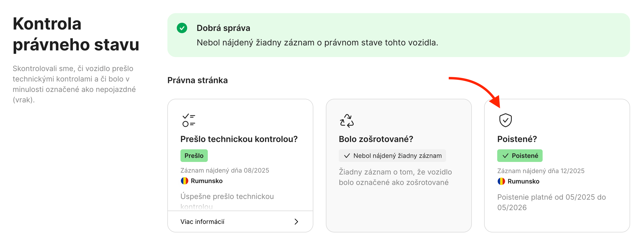The width and height of the screenshot is (644, 242).
Task: Toggle the Prešlo status badge
Action: [194, 155]
